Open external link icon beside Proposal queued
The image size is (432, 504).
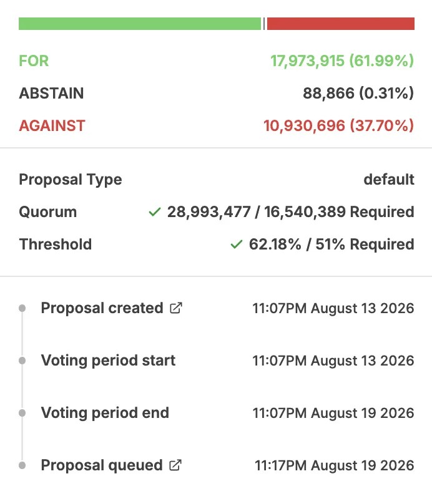click(175, 465)
